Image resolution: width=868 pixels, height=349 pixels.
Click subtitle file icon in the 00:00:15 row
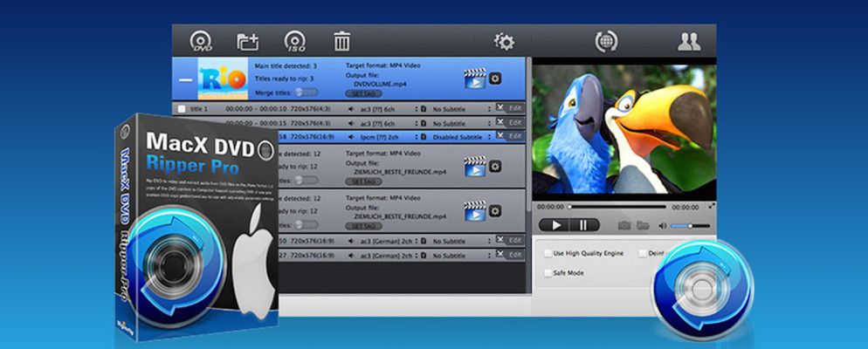coord(424,123)
